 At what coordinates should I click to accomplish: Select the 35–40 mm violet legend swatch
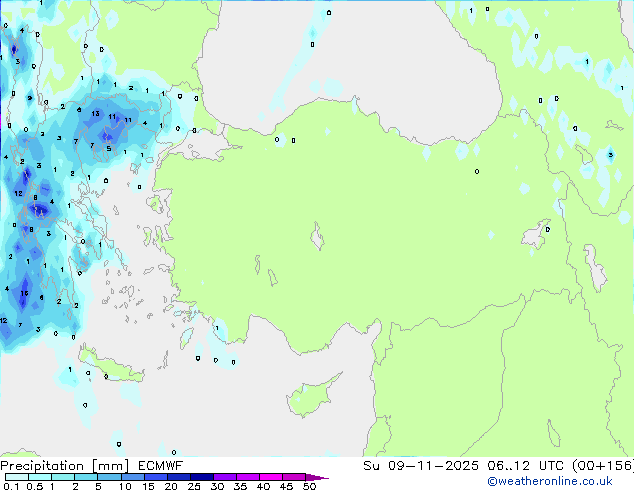click(247, 477)
